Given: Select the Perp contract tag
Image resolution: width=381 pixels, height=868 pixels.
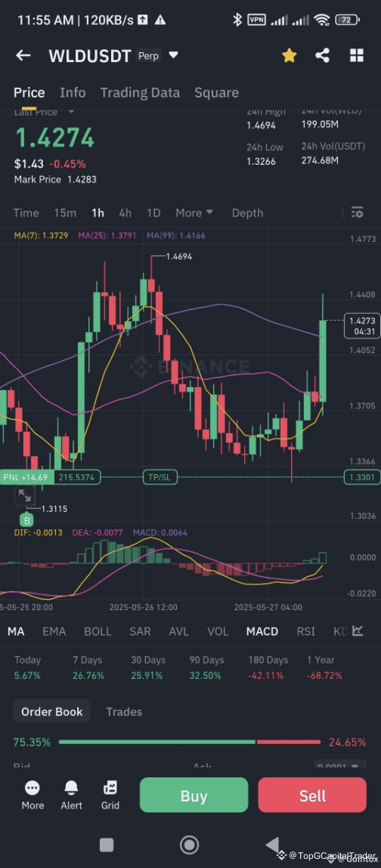Looking at the screenshot, I should [x=148, y=55].
